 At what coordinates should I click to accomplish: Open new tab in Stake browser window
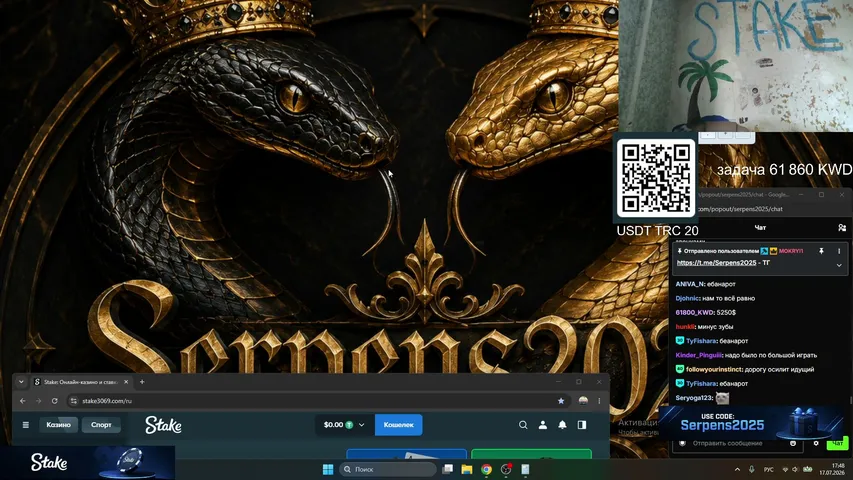pyautogui.click(x=142, y=382)
